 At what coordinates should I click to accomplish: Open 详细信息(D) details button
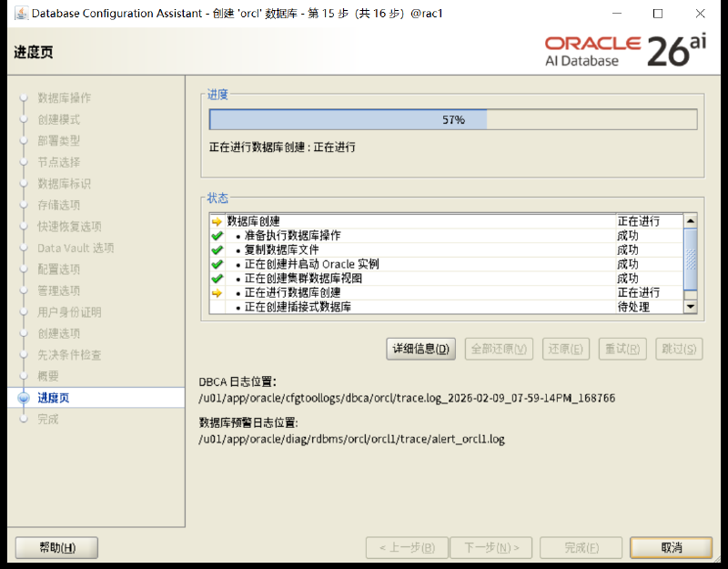click(420, 349)
